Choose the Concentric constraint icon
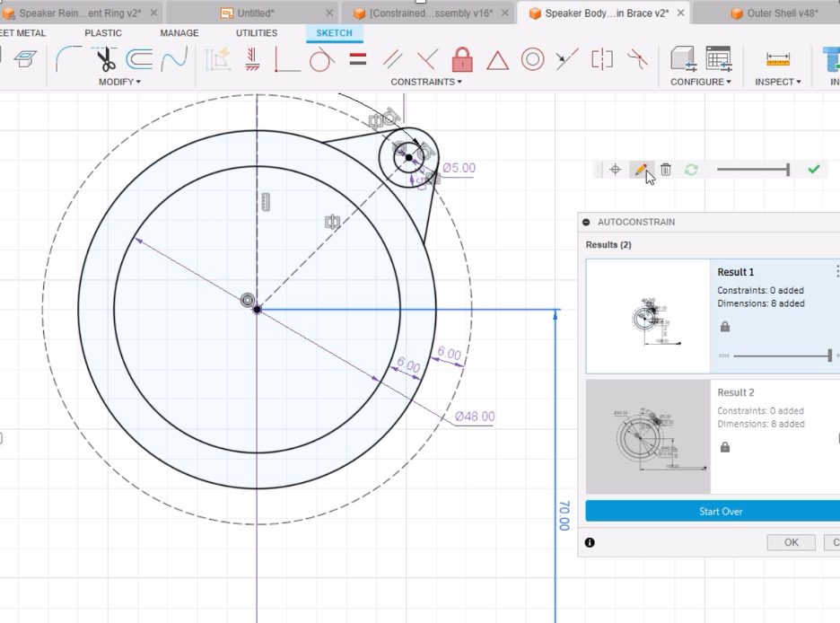Image resolution: width=840 pixels, height=623 pixels. pos(532,60)
